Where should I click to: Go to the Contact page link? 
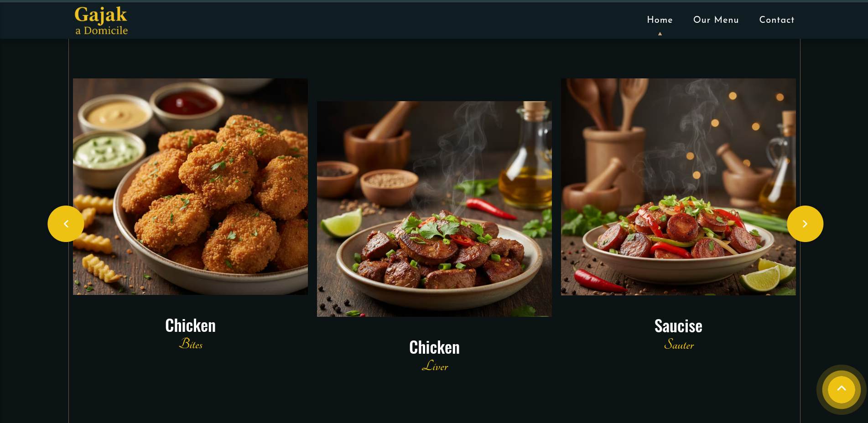click(x=777, y=20)
